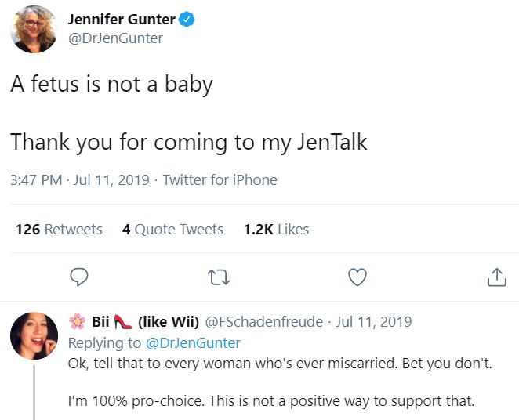This screenshot has width=519, height=420.
Task: Click the 3:47 PM Jul 11, 2019 timestamp
Action: 80,180
